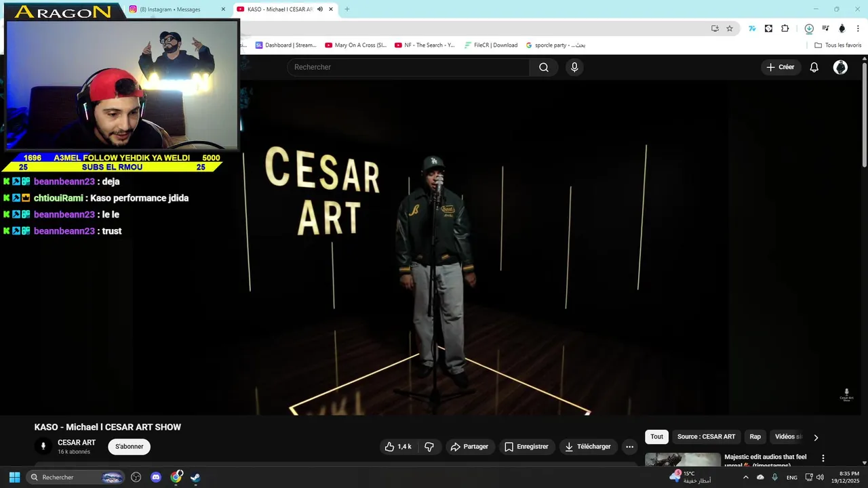
Task: Open the Tous les favoris bookmarks folder
Action: [838, 45]
